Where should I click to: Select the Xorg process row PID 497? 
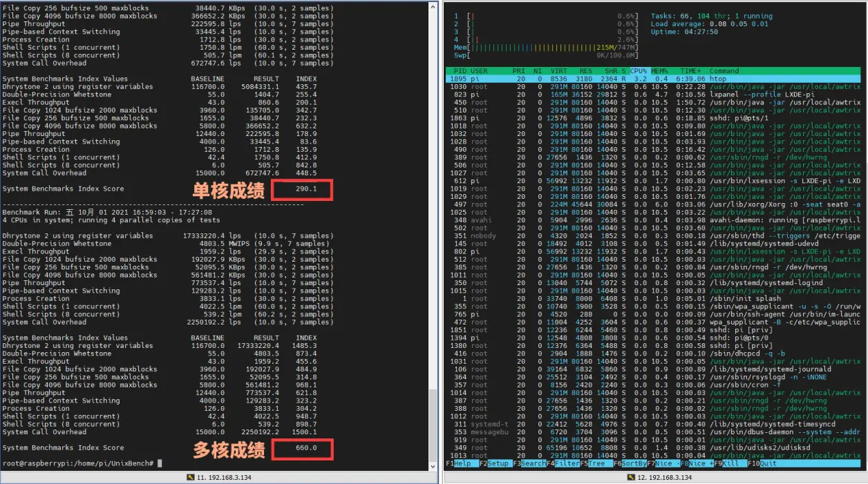coord(653,204)
